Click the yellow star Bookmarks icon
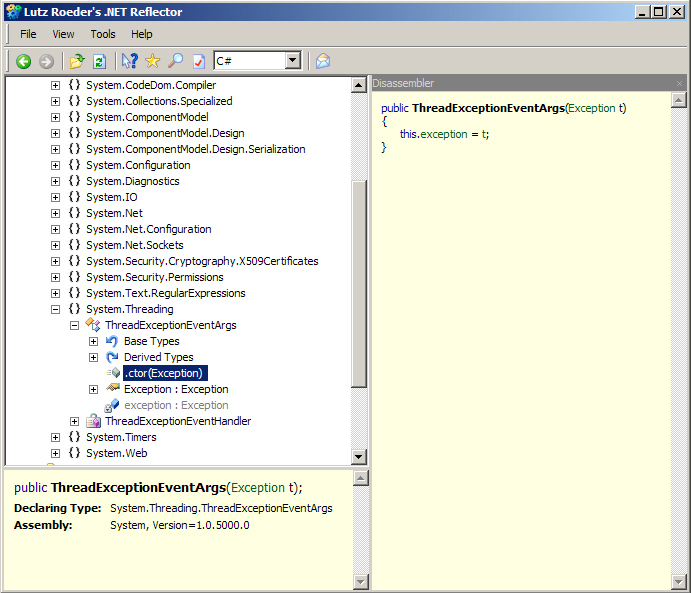The width and height of the screenshot is (691, 593). click(152, 62)
